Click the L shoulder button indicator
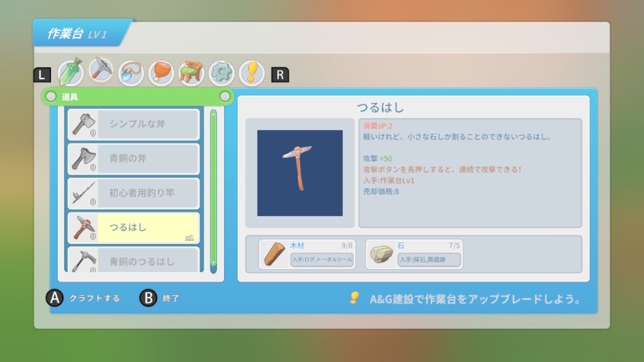 point(42,75)
